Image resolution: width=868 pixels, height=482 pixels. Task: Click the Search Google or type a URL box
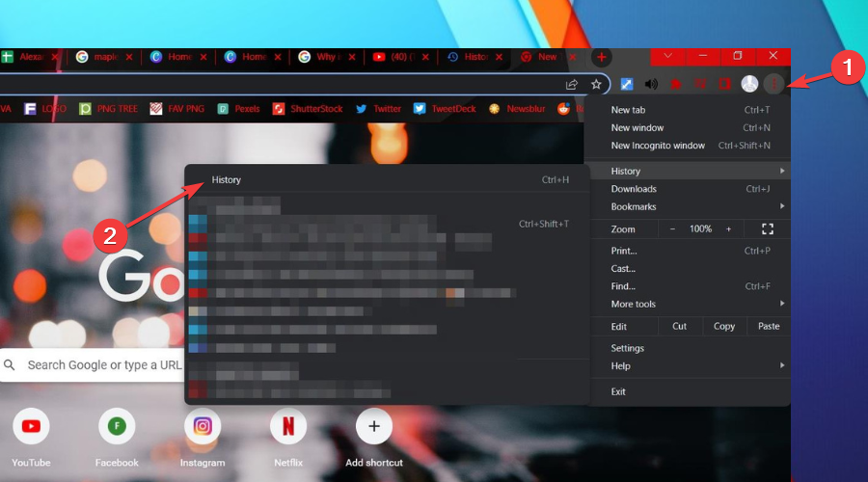coord(92,365)
